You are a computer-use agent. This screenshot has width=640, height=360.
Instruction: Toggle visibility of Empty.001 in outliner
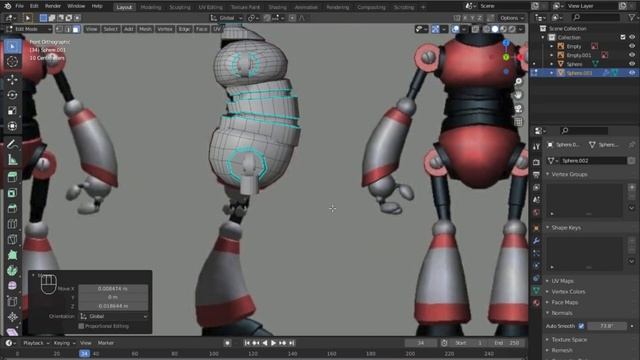point(632,55)
